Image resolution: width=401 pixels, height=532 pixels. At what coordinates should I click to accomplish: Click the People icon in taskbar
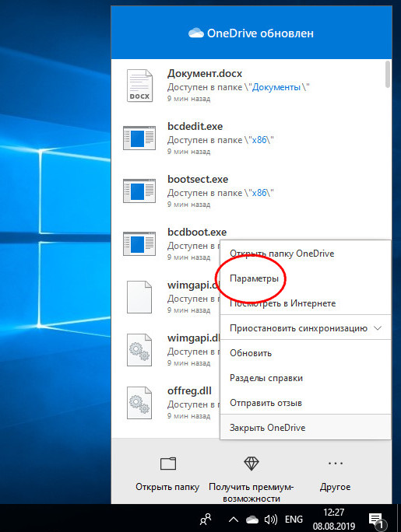click(x=206, y=519)
